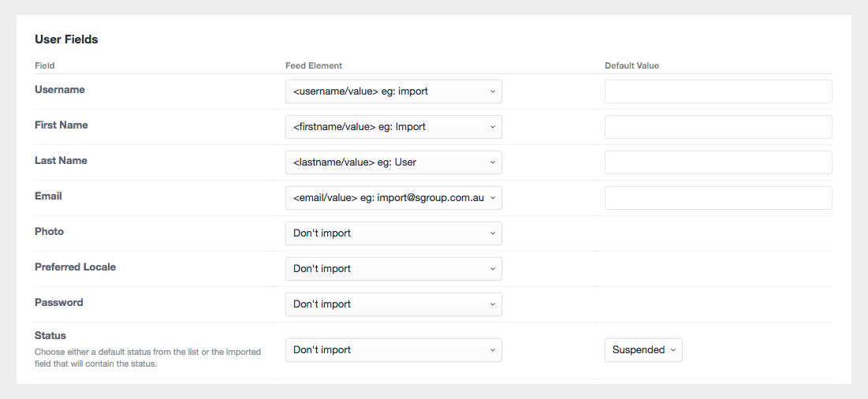Open the Preferred Locale feed element dropdown
Image resolution: width=868 pixels, height=399 pixels.
[x=393, y=269]
